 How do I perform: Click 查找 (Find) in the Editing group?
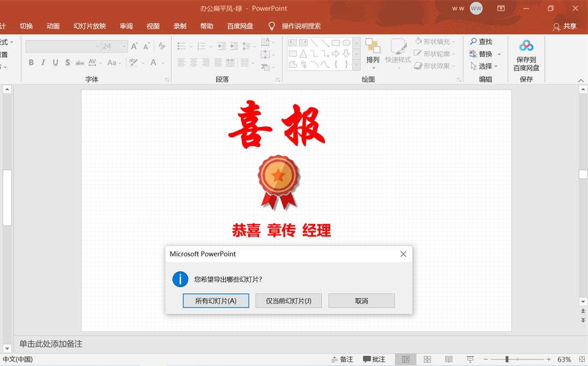coord(482,41)
